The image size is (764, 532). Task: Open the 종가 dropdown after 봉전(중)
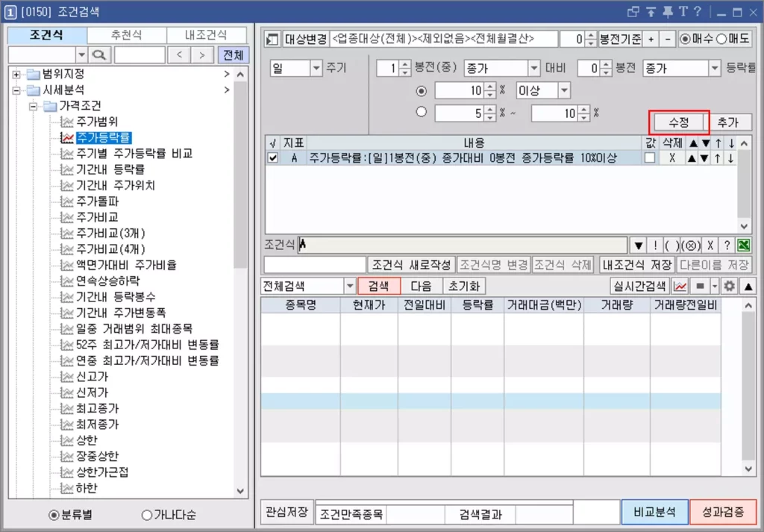534,68
